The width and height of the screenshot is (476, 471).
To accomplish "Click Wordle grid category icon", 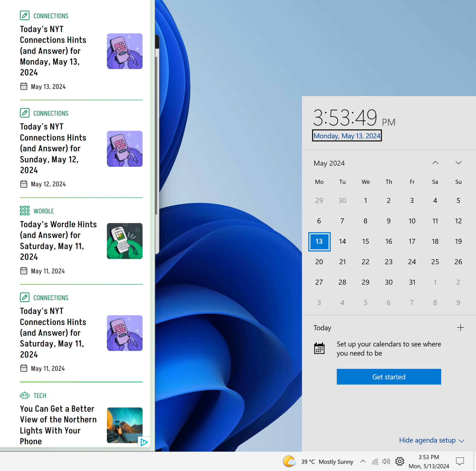I will [x=25, y=211].
